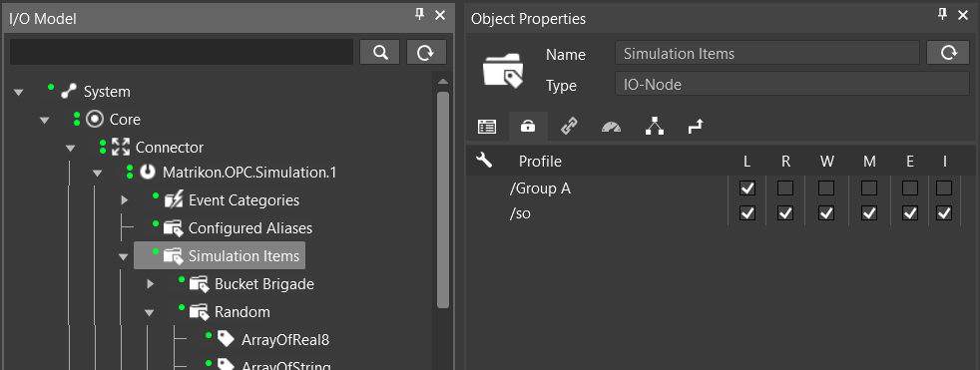This screenshot has width=980, height=370.
Task: Collapse the Connector node
Action: point(71,149)
